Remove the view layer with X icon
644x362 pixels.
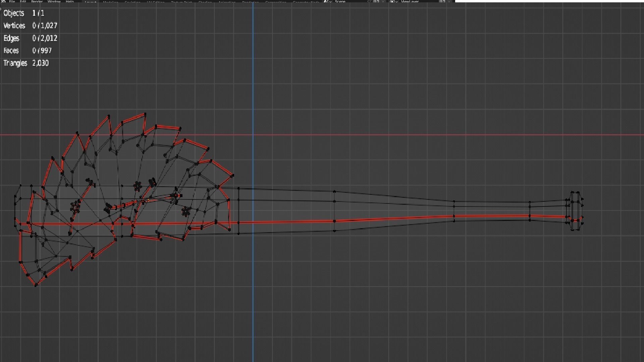pyautogui.click(x=449, y=1)
